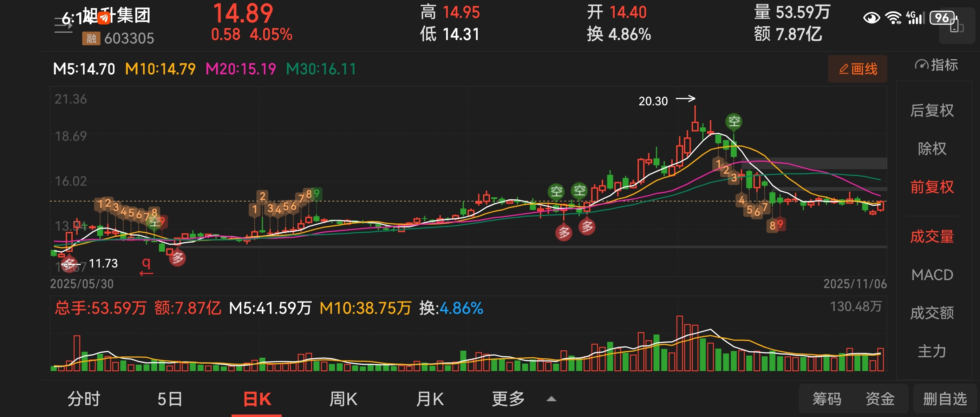
Task: Switch to the 周K tab
Action: pyautogui.click(x=343, y=399)
